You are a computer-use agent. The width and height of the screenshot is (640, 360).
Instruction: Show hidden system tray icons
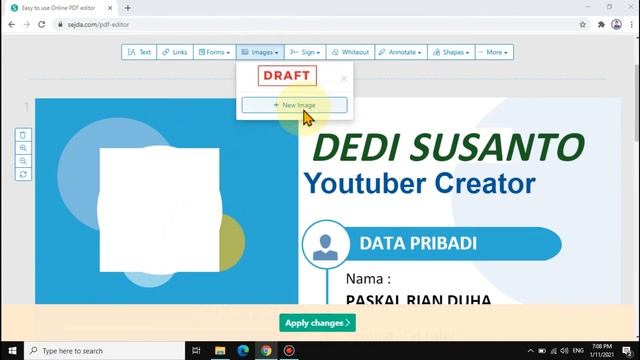[530, 351]
